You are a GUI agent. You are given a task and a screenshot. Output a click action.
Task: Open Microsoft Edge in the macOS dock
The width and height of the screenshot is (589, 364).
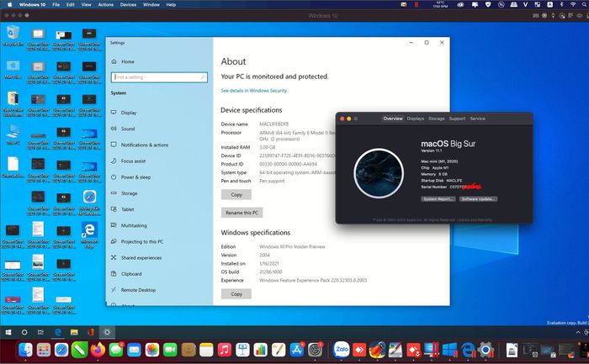(x=468, y=350)
